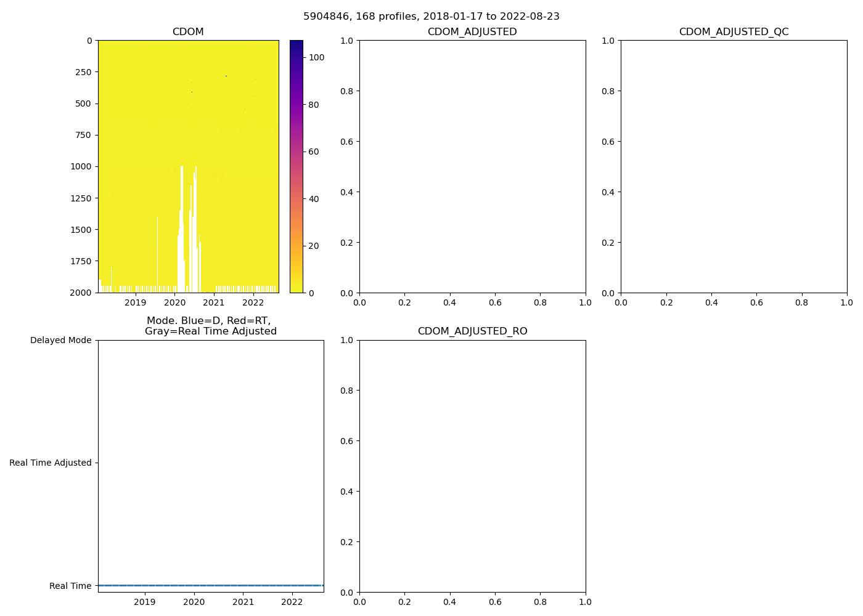
Task: Click the CDOM colorbar gradient
Action: coord(297,166)
